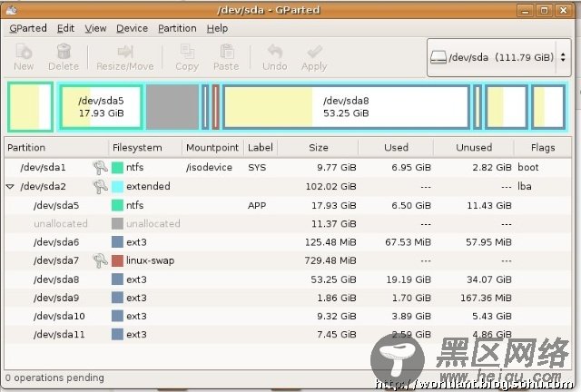581x392 pixels.
Task: Click linux-swap red color swatch
Action: [x=117, y=260]
